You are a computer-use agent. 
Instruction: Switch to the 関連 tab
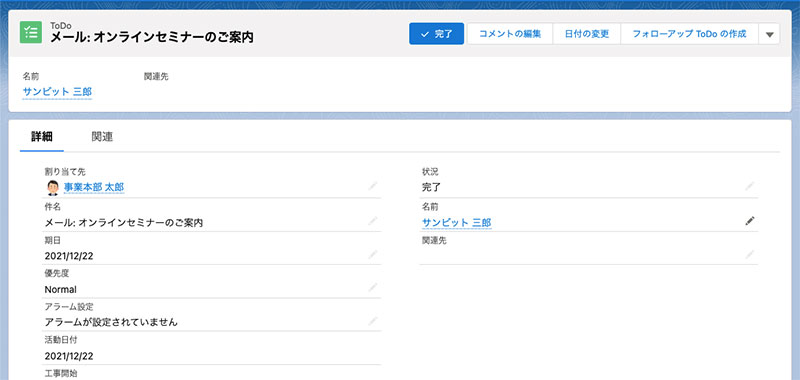[x=102, y=137]
